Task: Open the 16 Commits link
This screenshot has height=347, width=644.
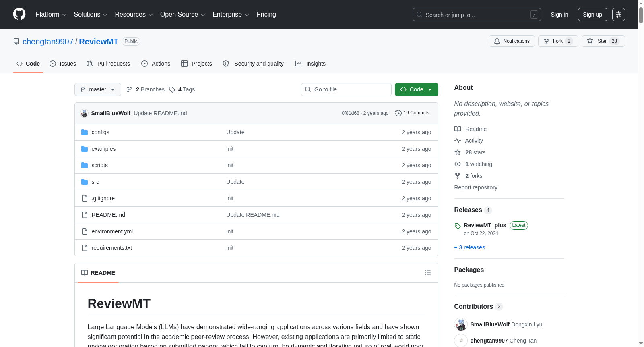Action: tap(413, 113)
